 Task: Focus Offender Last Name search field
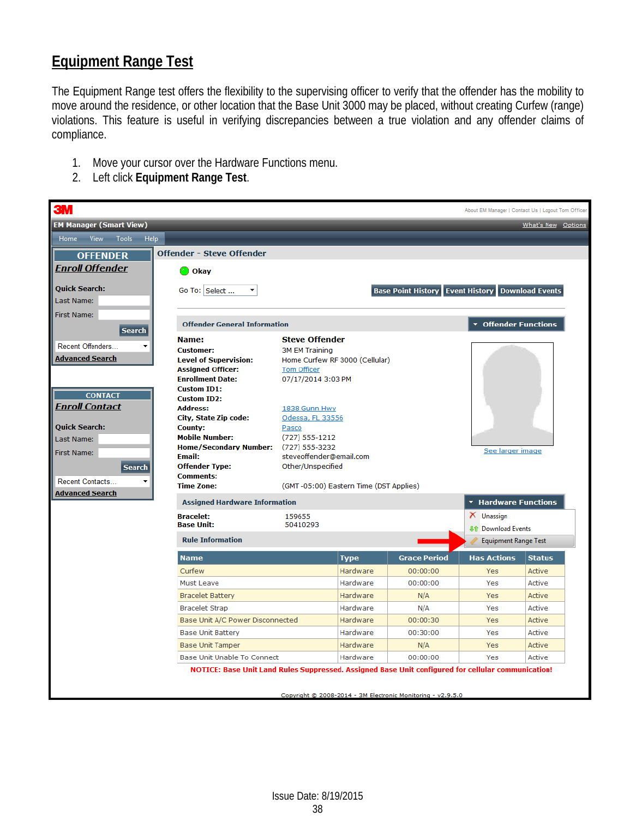click(124, 300)
